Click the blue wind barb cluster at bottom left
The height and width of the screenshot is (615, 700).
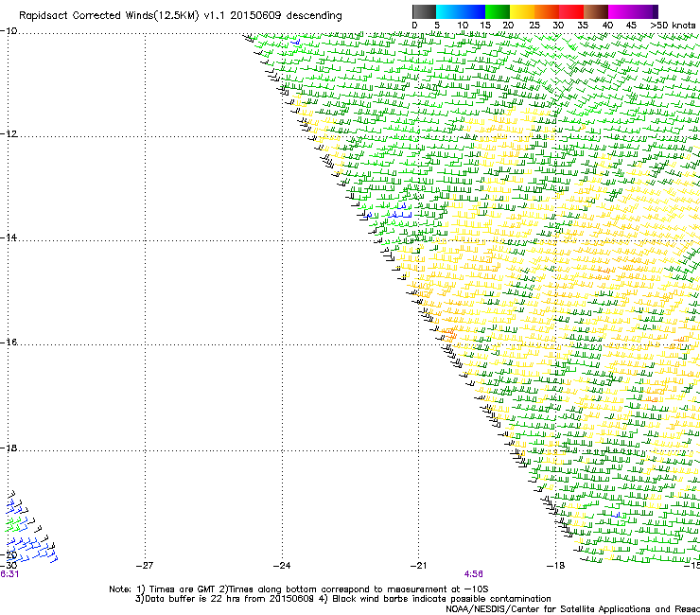[x=30, y=550]
